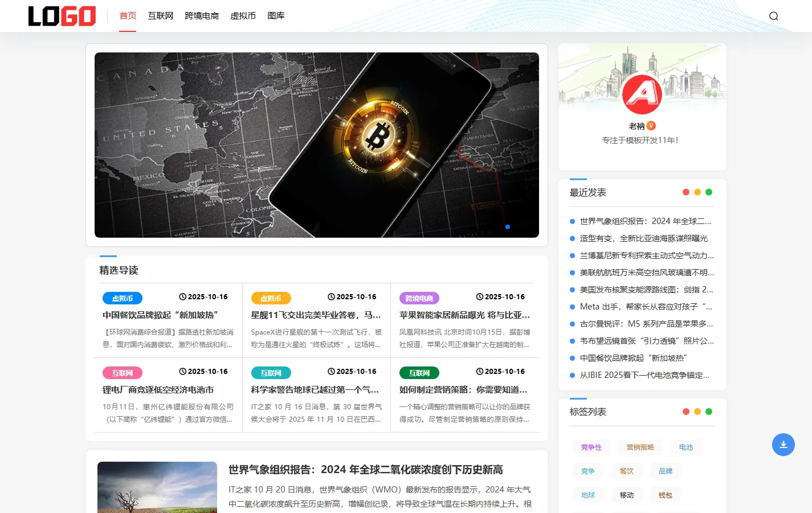Go home via the LOGO image
812x513 pixels.
point(62,16)
